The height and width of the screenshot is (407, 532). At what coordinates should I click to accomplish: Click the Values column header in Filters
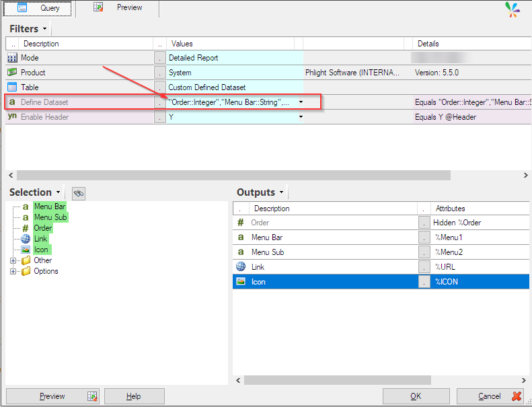(x=231, y=44)
